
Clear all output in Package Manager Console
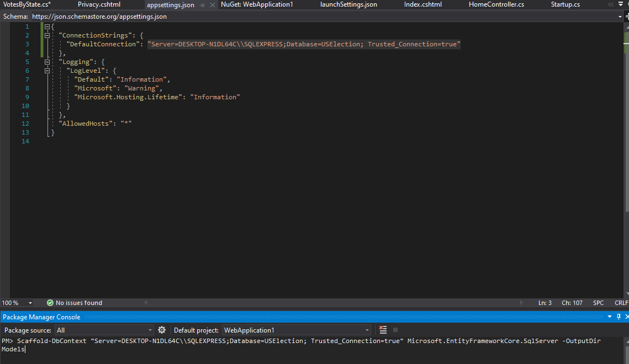383,329
